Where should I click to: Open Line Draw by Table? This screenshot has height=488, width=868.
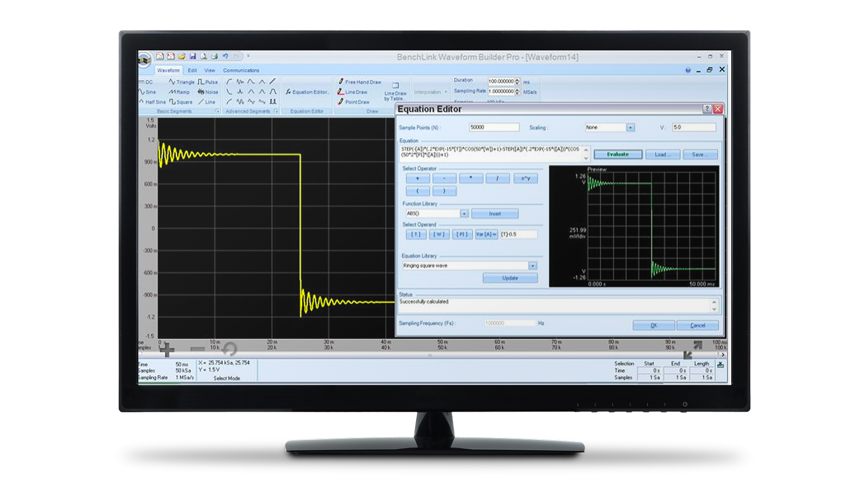pos(395,92)
